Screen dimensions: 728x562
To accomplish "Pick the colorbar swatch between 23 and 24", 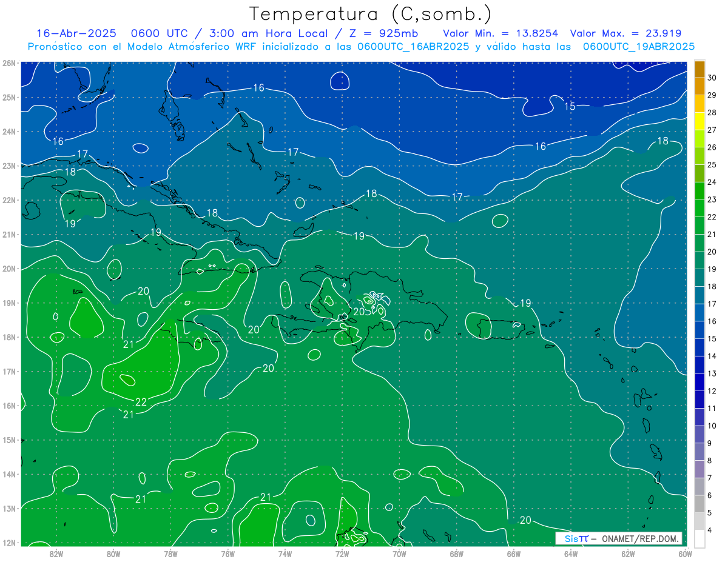I will [700, 190].
